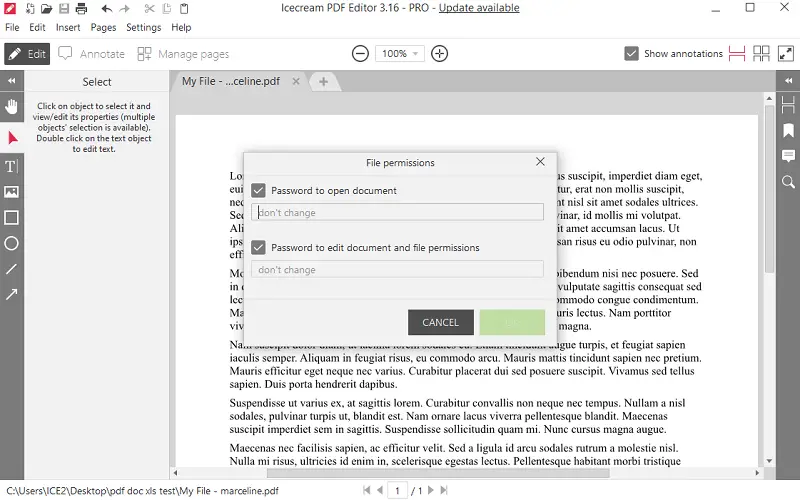Expand the right side panel

[x=788, y=81]
